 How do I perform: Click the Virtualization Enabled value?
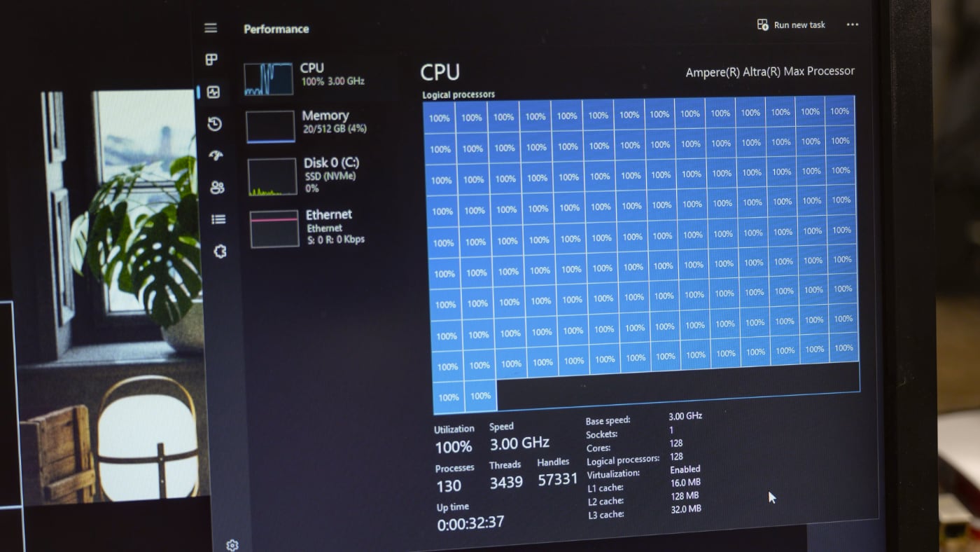click(685, 469)
